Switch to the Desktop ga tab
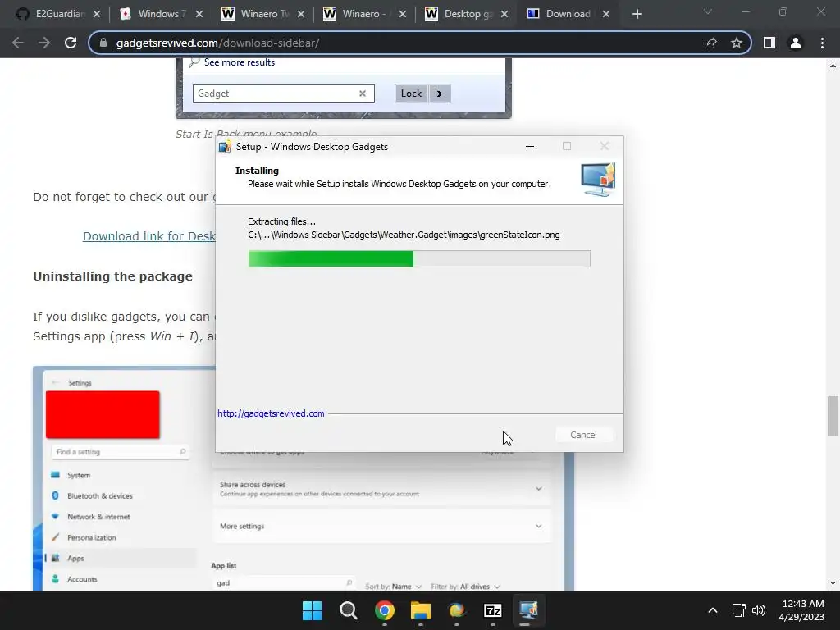The width and height of the screenshot is (840, 630). 466,14
